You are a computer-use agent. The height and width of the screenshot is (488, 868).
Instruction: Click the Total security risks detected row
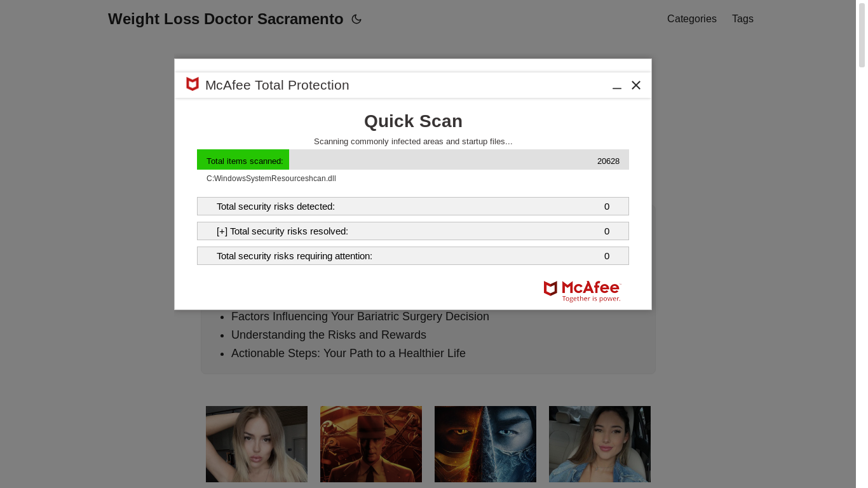(413, 207)
